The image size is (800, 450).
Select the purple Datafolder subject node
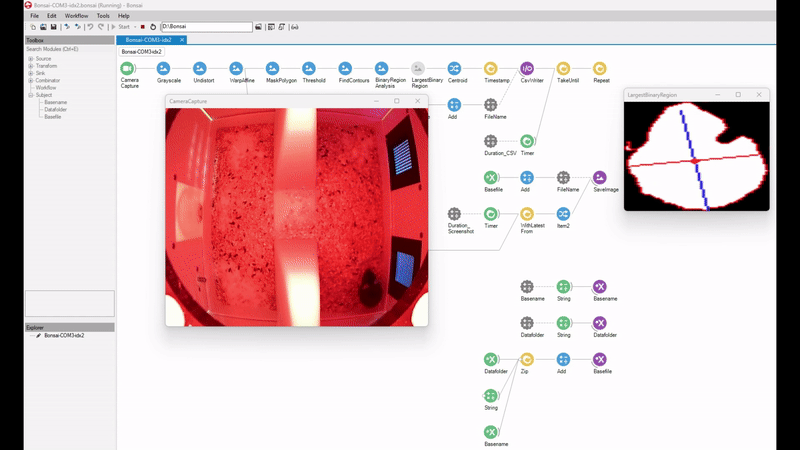pos(599,323)
